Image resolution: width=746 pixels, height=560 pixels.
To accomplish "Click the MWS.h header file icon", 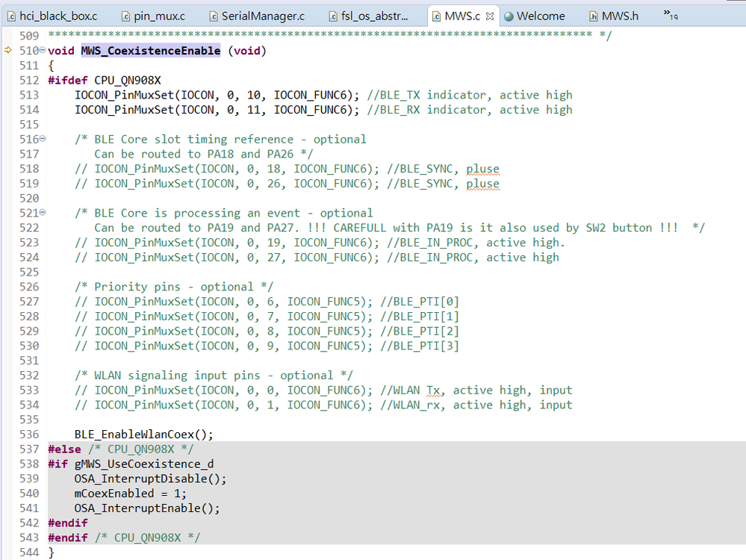I will [x=593, y=16].
